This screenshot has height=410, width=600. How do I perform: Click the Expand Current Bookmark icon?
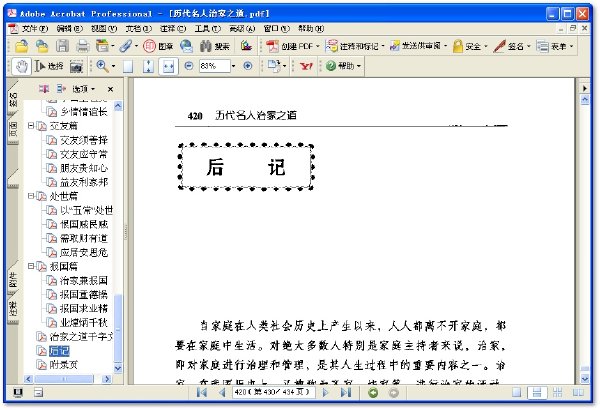[61, 89]
